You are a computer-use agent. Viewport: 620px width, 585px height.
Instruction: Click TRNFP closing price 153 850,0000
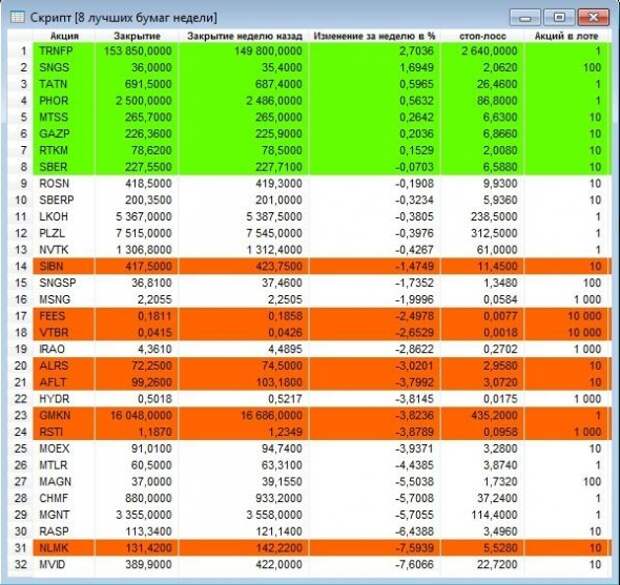pos(138,51)
